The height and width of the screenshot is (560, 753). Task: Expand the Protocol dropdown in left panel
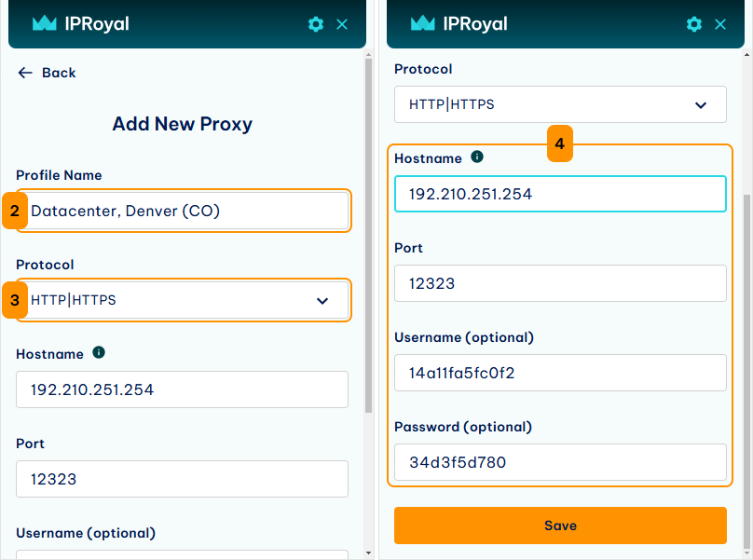coord(182,300)
